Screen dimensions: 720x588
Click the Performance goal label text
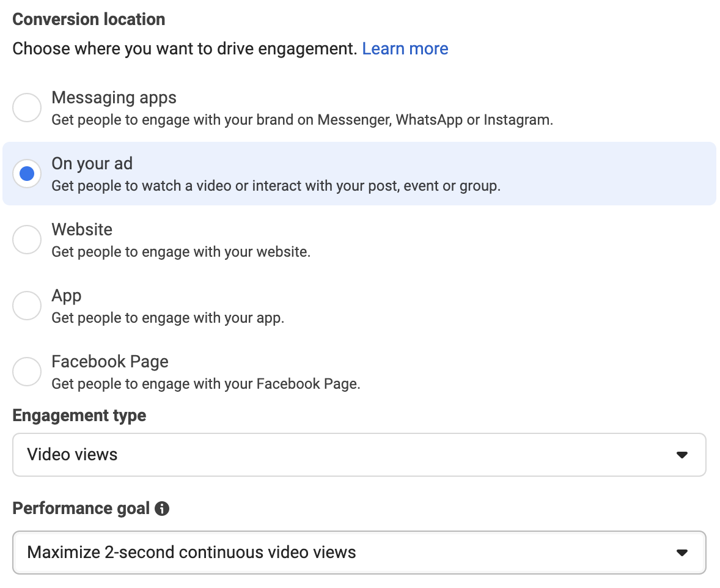[81, 509]
